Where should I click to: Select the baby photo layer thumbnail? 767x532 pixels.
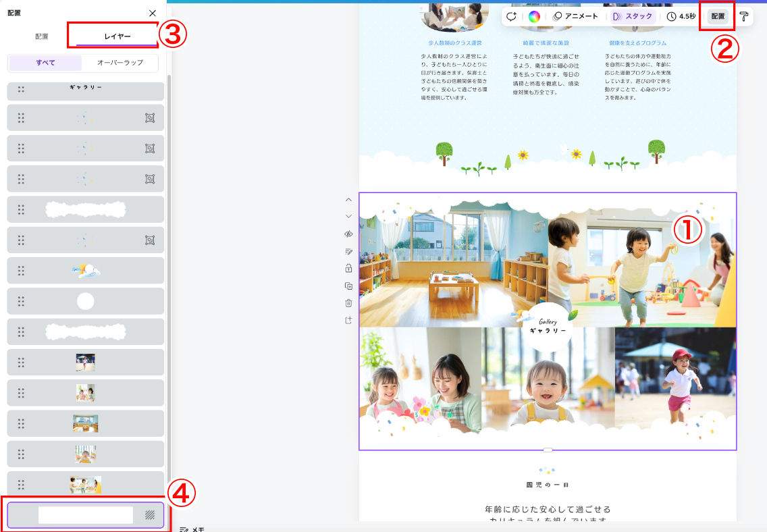(x=86, y=454)
